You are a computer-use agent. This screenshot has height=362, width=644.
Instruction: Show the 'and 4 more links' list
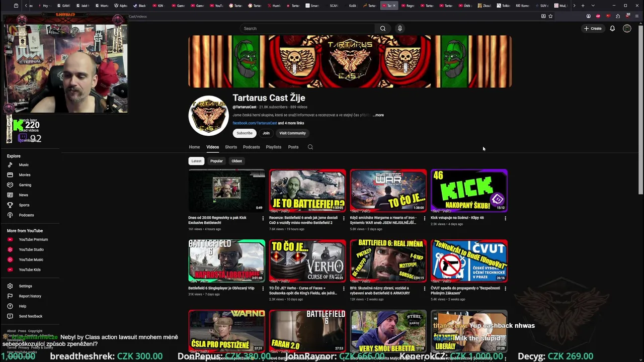click(x=291, y=123)
